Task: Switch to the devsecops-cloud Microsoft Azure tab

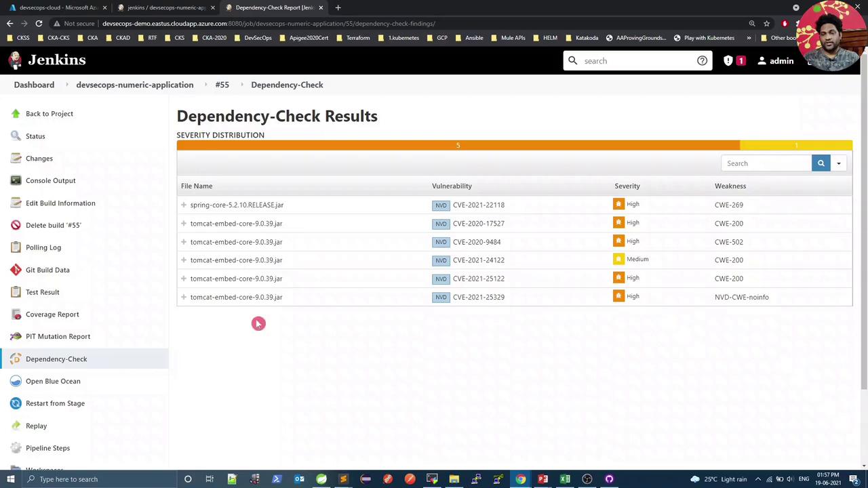Action: (x=58, y=7)
